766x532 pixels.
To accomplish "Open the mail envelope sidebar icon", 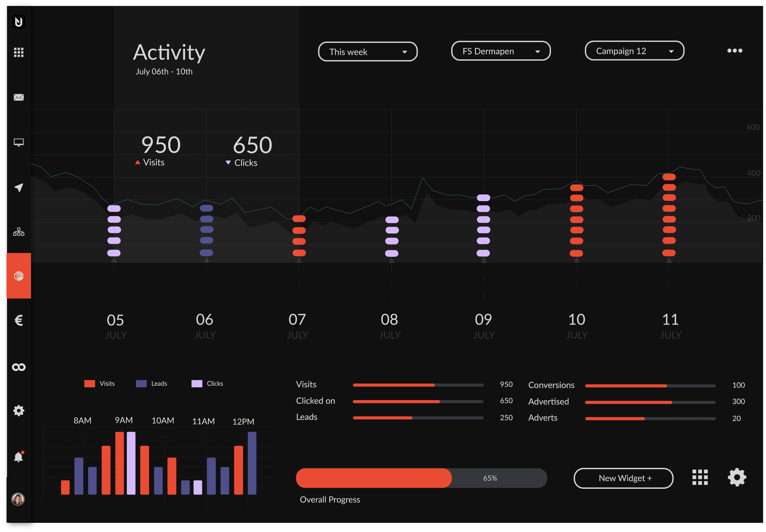I will click(x=19, y=97).
